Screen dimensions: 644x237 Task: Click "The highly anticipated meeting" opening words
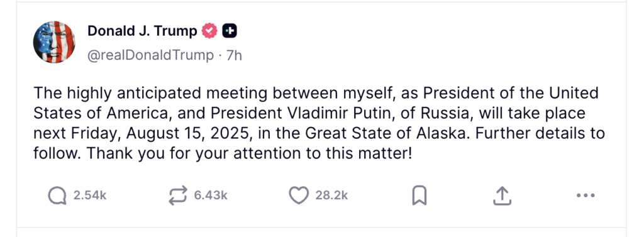click(151, 93)
